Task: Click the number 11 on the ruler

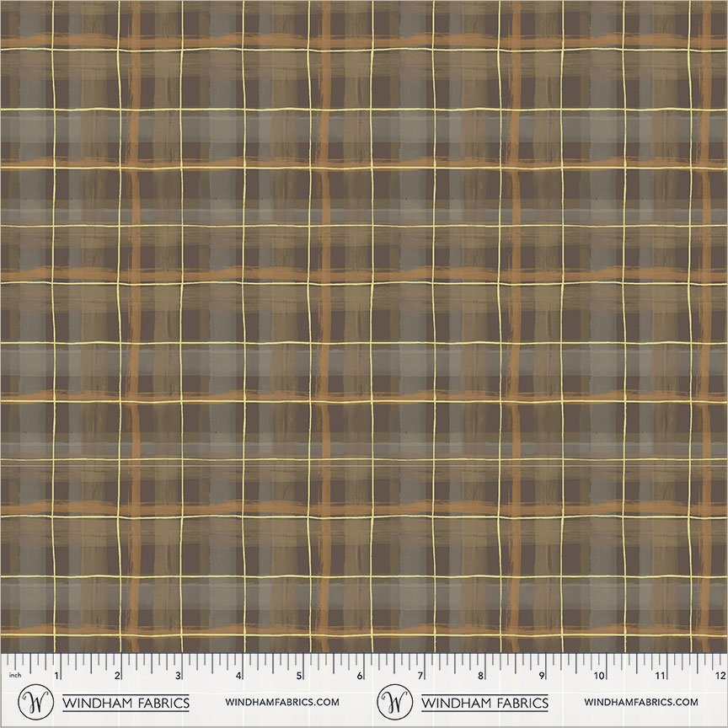Action: pos(661,676)
